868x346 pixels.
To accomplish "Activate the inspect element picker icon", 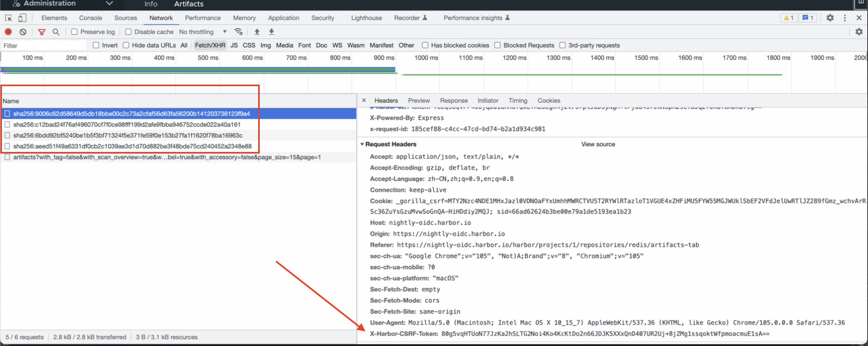I will (x=8, y=18).
